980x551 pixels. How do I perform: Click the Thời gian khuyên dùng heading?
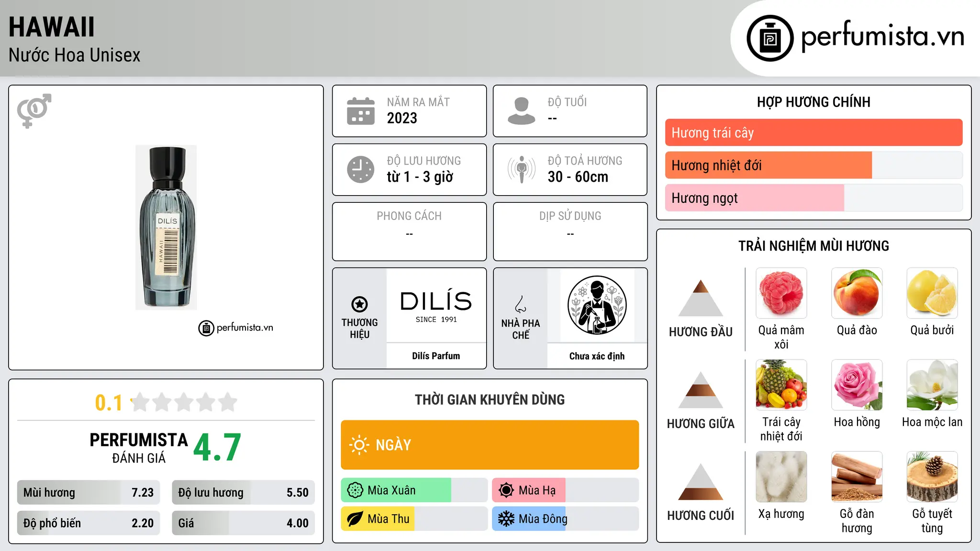tap(490, 400)
